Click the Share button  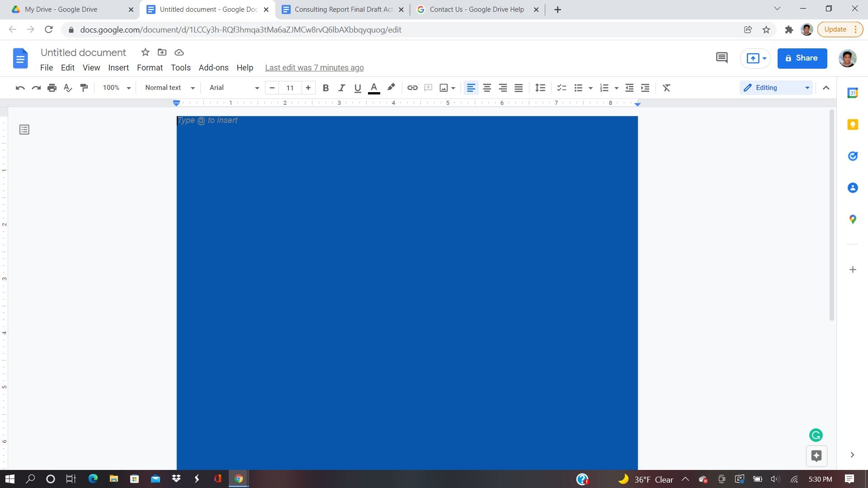[x=802, y=58]
